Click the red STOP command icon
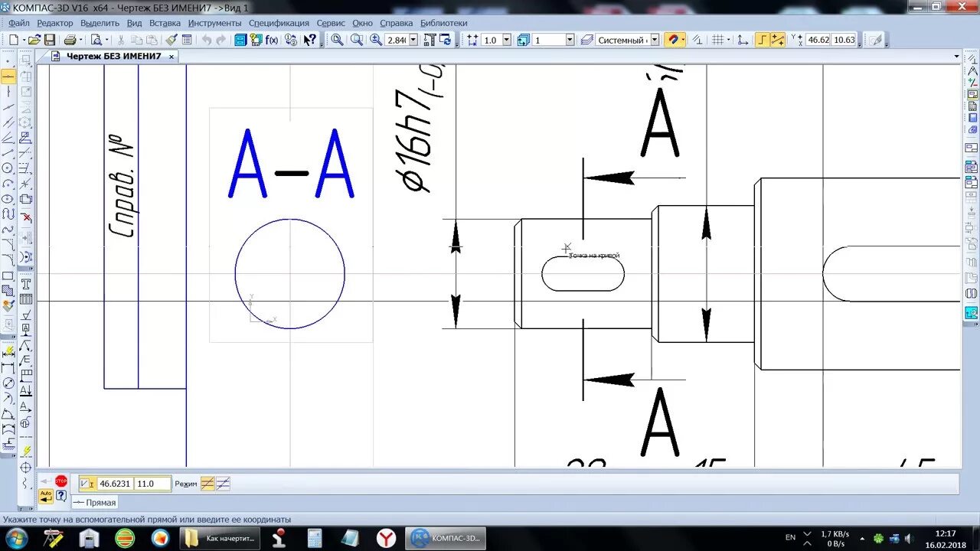Viewport: 980px width, 551px height. (x=61, y=481)
